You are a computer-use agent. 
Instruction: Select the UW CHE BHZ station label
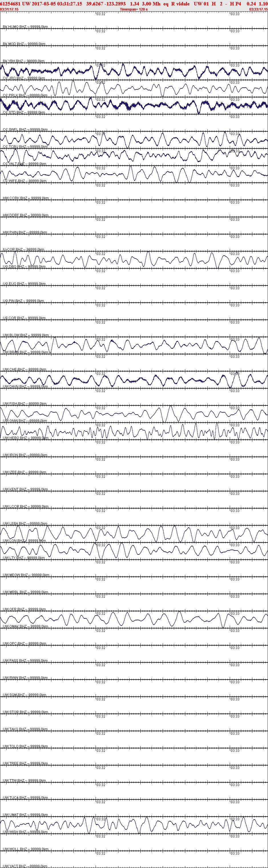pyautogui.click(x=25, y=369)
